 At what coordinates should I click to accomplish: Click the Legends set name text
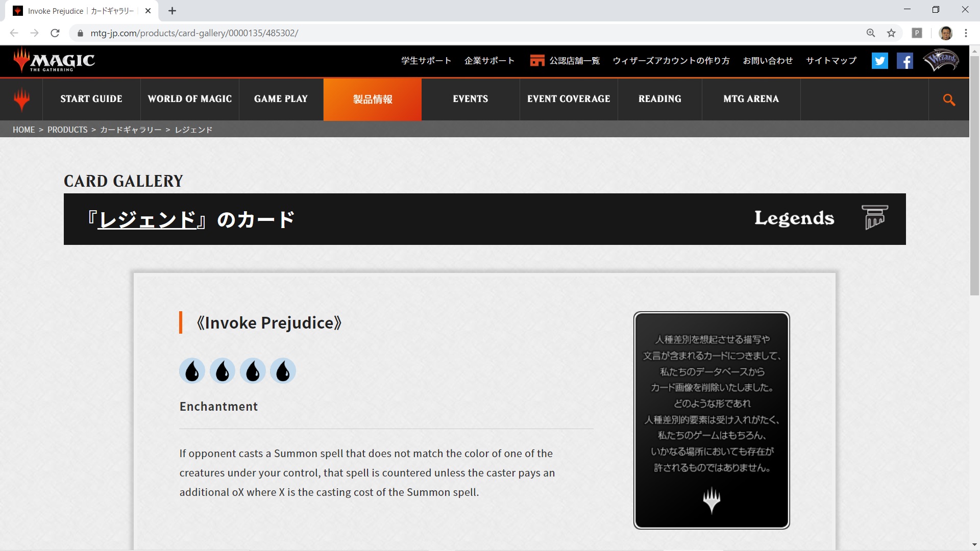click(x=794, y=218)
